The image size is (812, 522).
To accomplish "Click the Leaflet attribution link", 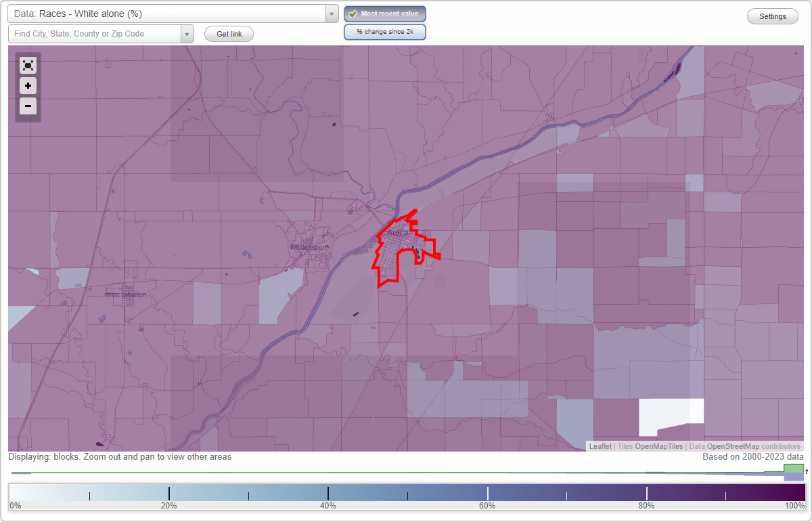I will (600, 446).
